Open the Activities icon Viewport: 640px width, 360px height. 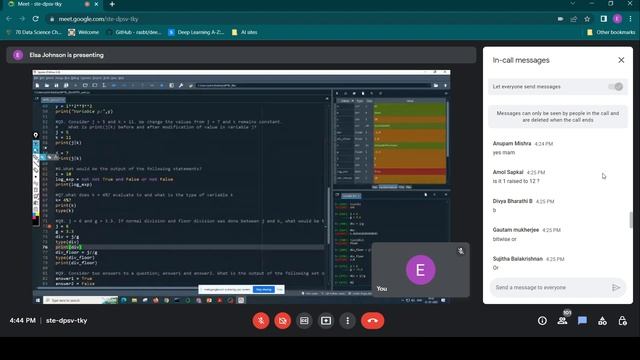point(602,321)
